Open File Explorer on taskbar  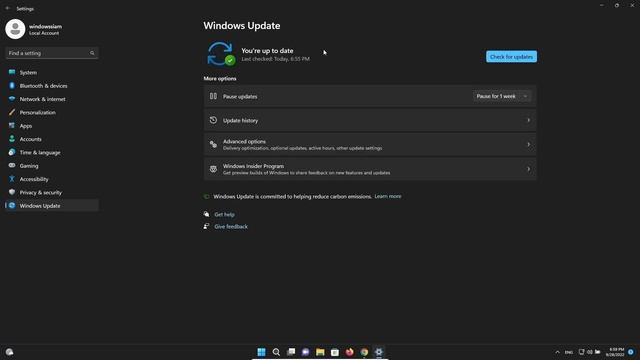(320, 352)
